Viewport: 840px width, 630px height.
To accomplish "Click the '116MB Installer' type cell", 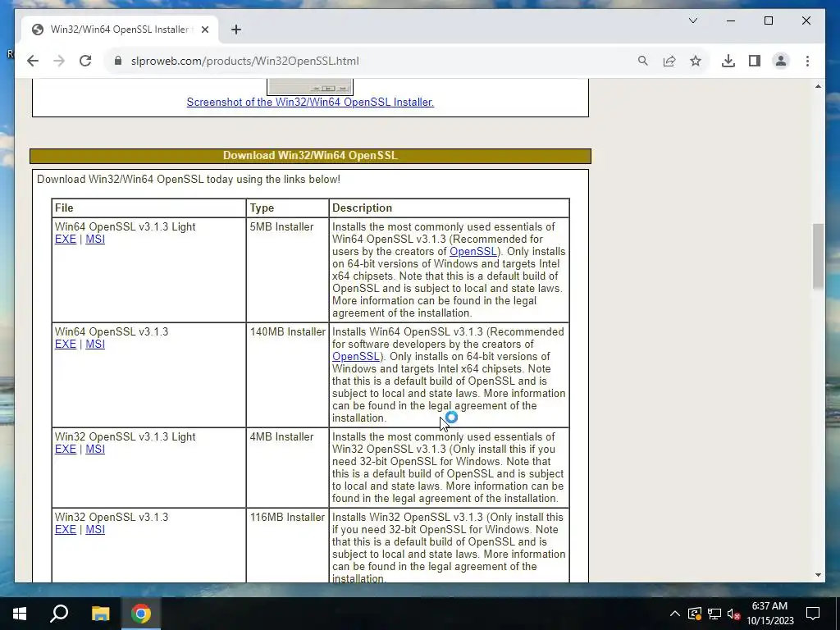I will [x=287, y=546].
